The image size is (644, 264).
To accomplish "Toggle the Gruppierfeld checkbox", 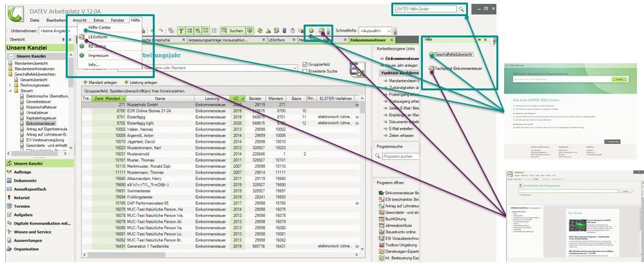I will click(305, 65).
